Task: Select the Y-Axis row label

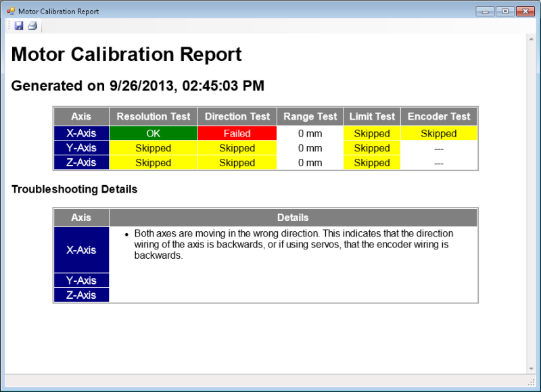Action: tap(80, 148)
